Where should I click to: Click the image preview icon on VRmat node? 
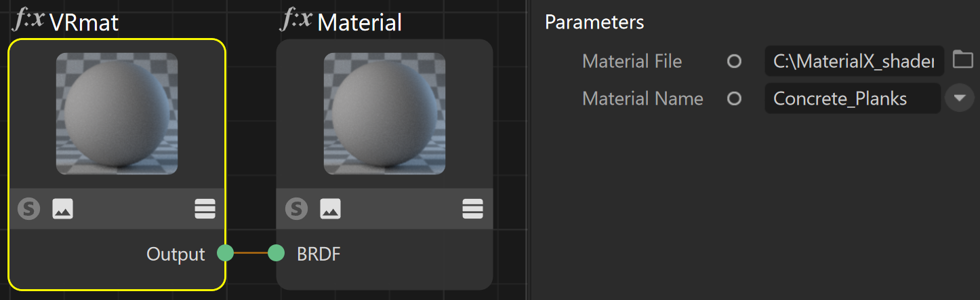tap(63, 208)
